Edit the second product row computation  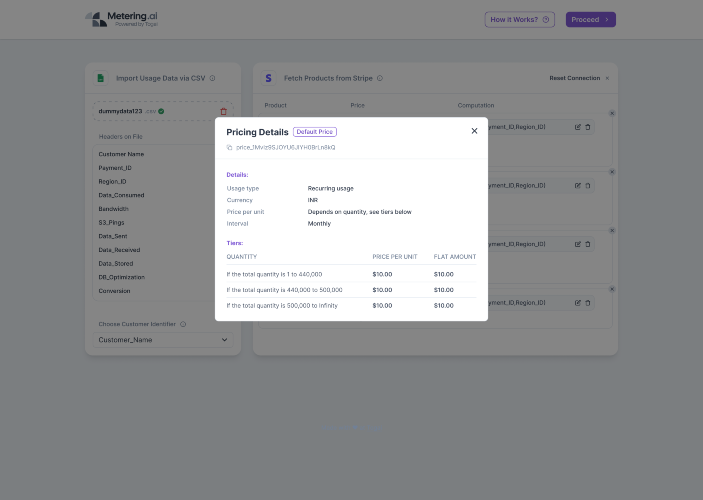pyautogui.click(x=577, y=186)
